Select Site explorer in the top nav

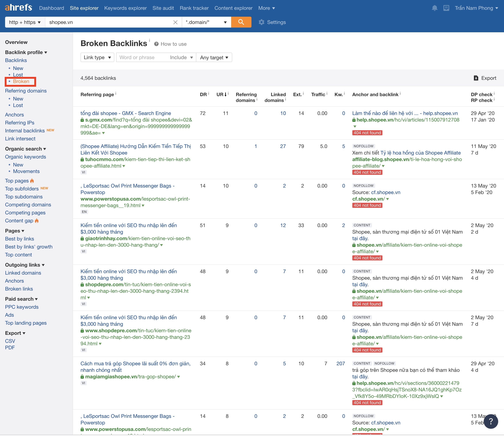(x=84, y=8)
